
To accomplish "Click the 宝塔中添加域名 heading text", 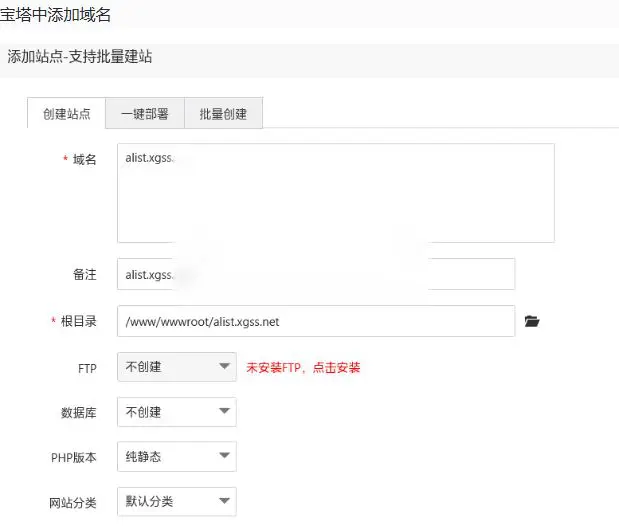I will coord(55,15).
